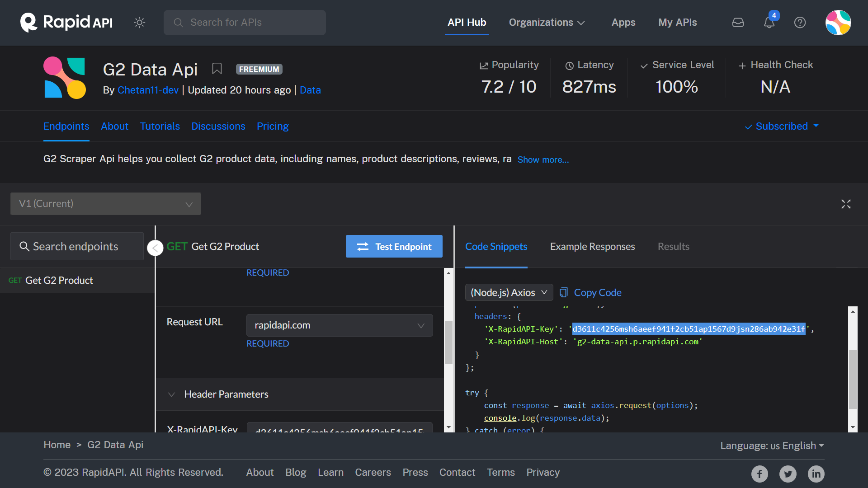Click code panel scrollbar thumb
This screenshot has width=868, height=488.
click(x=853, y=380)
